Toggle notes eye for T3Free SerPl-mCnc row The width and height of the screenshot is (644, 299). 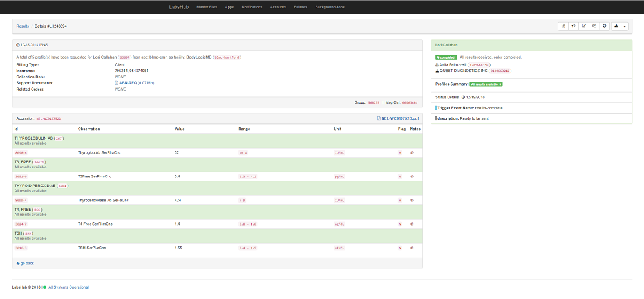coord(413,176)
